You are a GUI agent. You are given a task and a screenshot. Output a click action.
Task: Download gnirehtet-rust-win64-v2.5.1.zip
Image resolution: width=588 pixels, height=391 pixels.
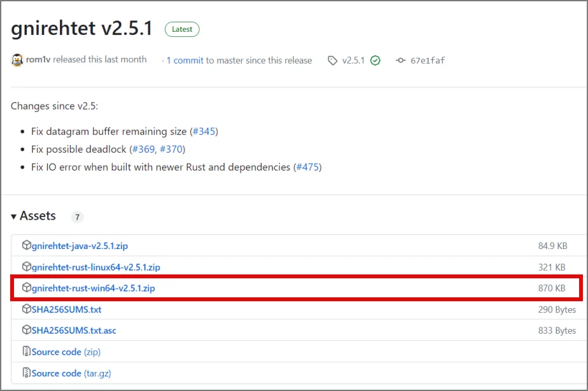click(94, 288)
